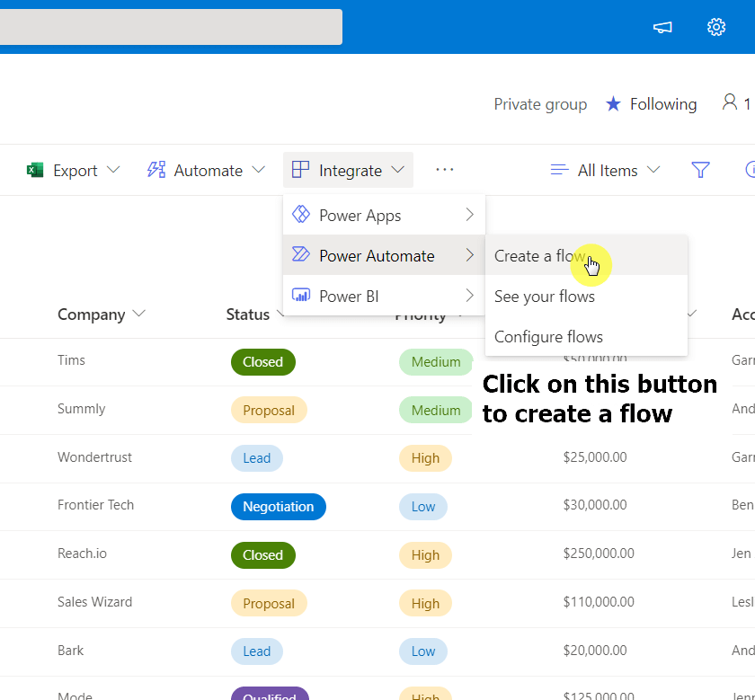Click the $30,000.00 amount cell
Viewport: 755px width, 700px height.
595,504
